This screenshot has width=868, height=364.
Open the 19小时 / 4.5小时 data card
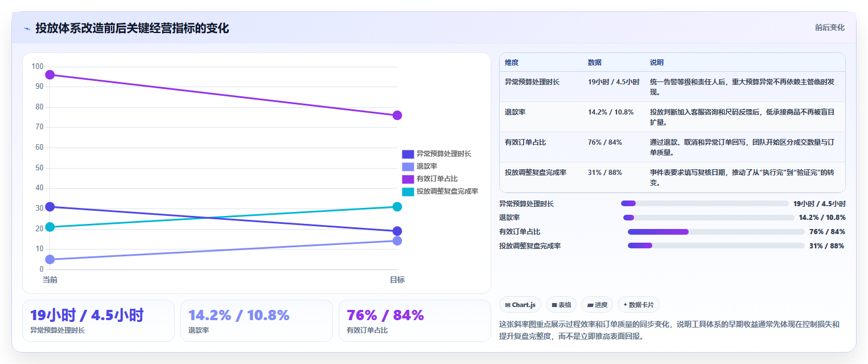point(98,321)
